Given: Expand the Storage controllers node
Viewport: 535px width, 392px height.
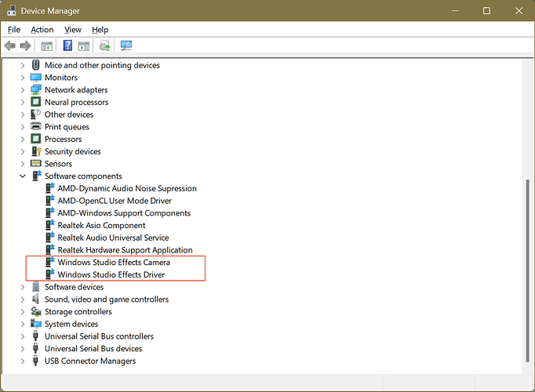Looking at the screenshot, I should [x=23, y=311].
